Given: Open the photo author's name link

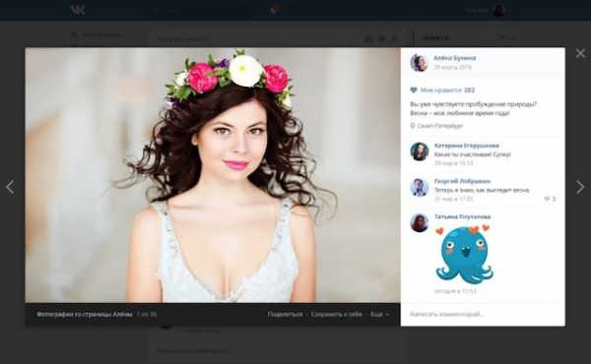Looking at the screenshot, I should (454, 58).
